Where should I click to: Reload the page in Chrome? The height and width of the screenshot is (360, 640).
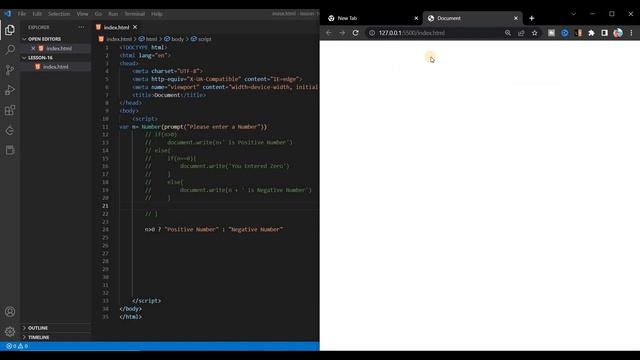[x=356, y=33]
